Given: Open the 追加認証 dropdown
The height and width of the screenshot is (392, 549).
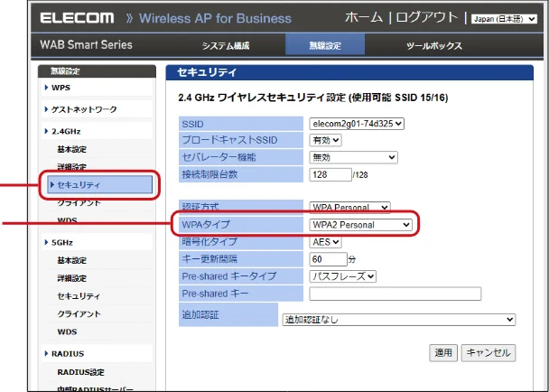Looking at the screenshot, I should click(399, 320).
